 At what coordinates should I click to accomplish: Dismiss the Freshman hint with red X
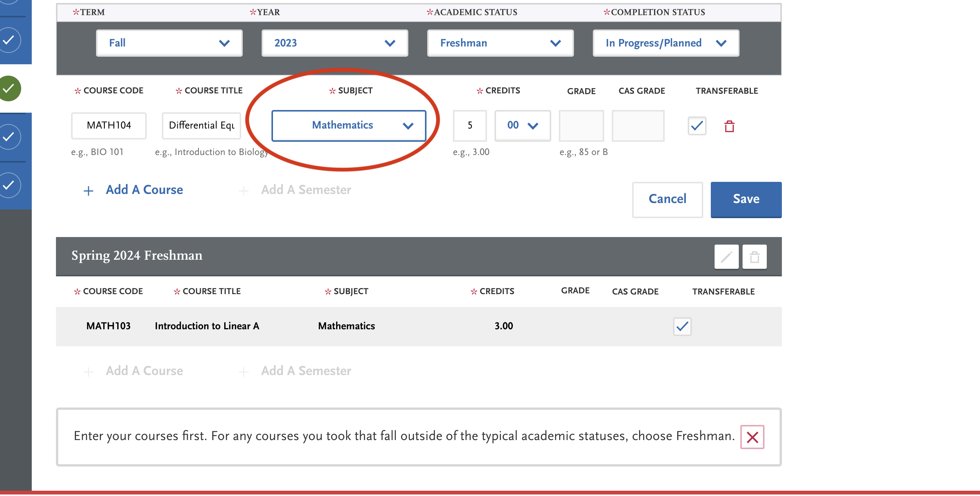(752, 438)
